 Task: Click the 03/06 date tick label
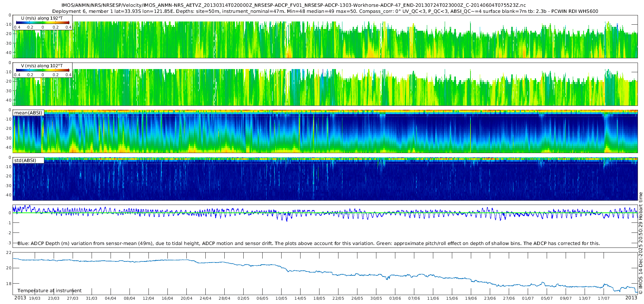click(x=395, y=299)
